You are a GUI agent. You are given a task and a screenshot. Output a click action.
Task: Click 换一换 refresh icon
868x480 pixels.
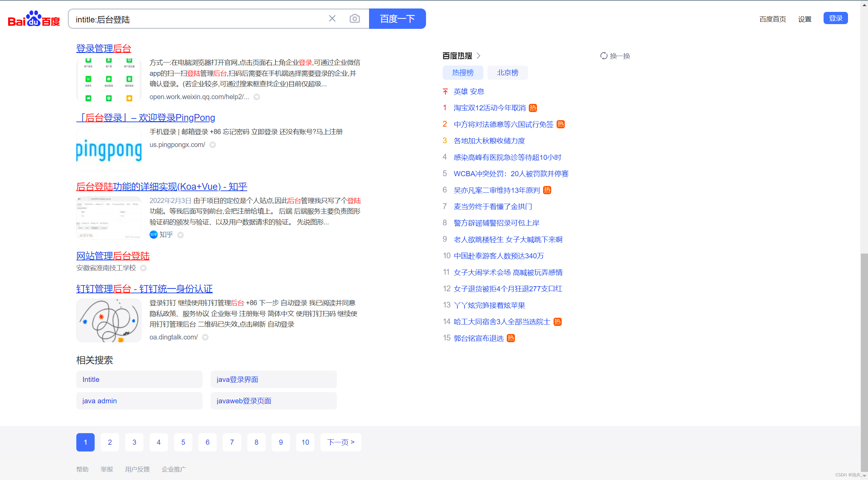604,56
